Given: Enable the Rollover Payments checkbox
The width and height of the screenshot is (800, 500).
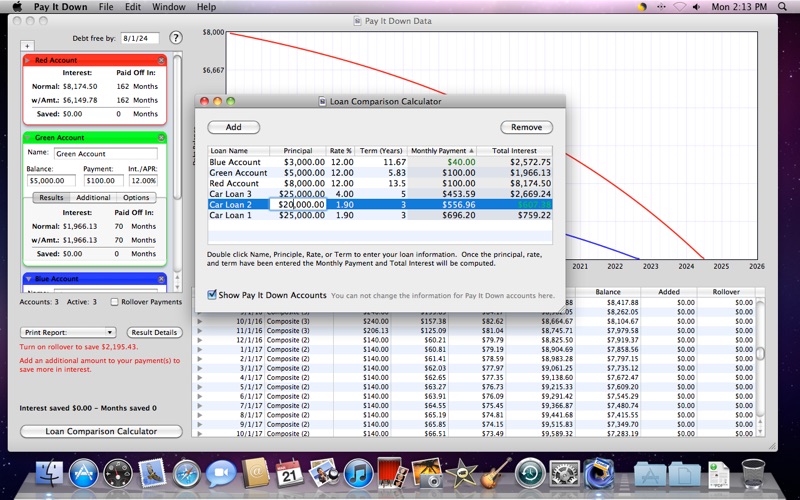Looking at the screenshot, I should pyautogui.click(x=115, y=302).
